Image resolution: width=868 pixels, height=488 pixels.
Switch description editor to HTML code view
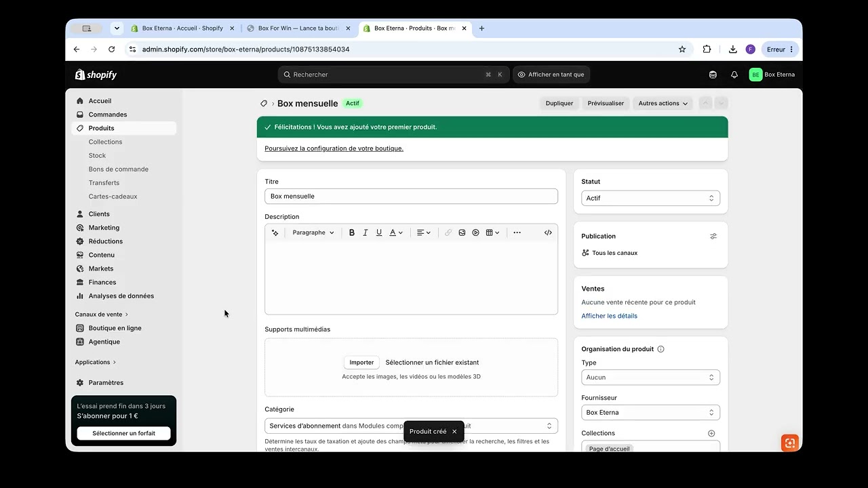pos(548,232)
